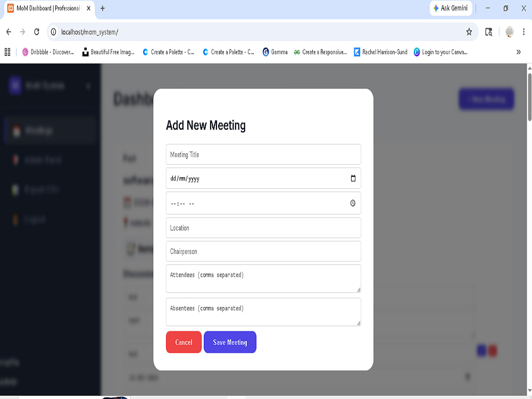
Task: Focus the Location field
Action: pyautogui.click(x=263, y=228)
